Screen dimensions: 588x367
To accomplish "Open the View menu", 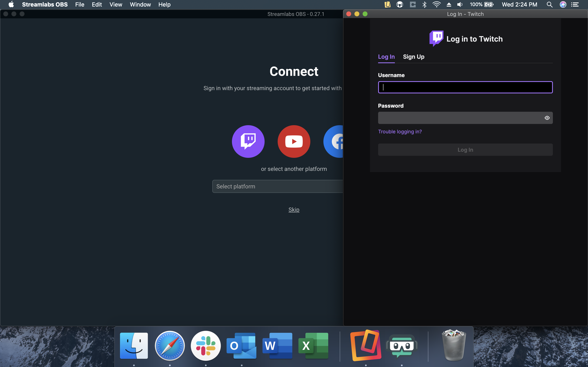I will click(116, 5).
